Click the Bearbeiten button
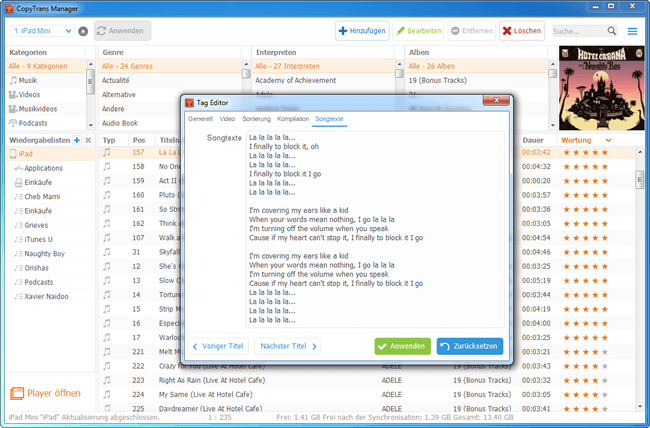 419,31
